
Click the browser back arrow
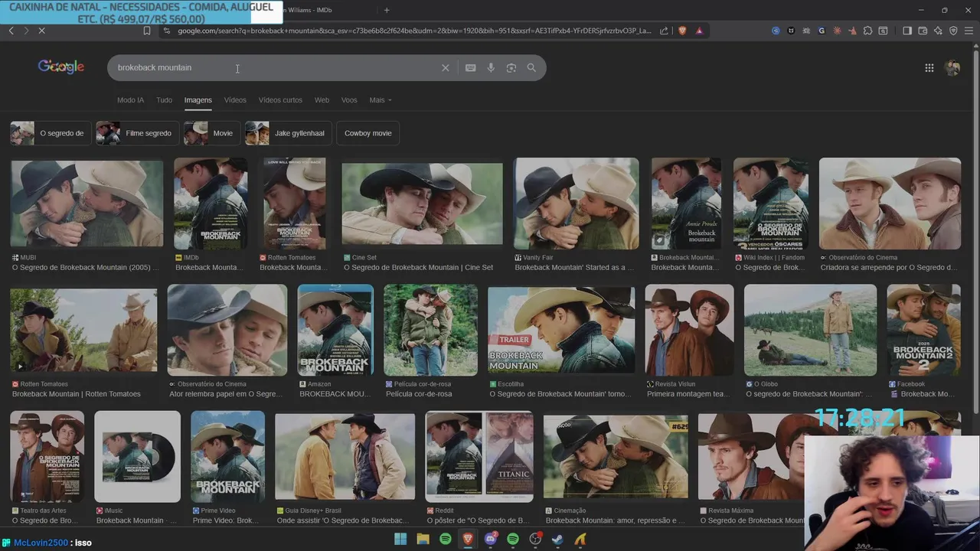[x=11, y=31]
